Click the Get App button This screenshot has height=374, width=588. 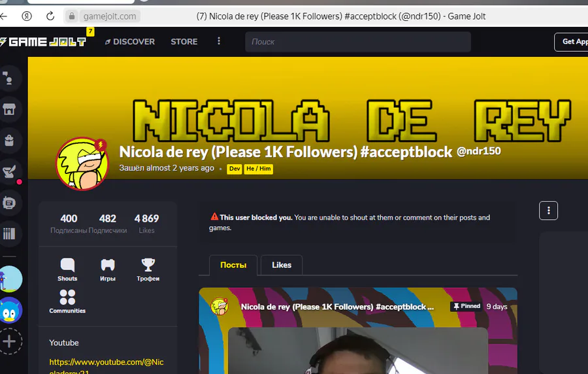(572, 42)
